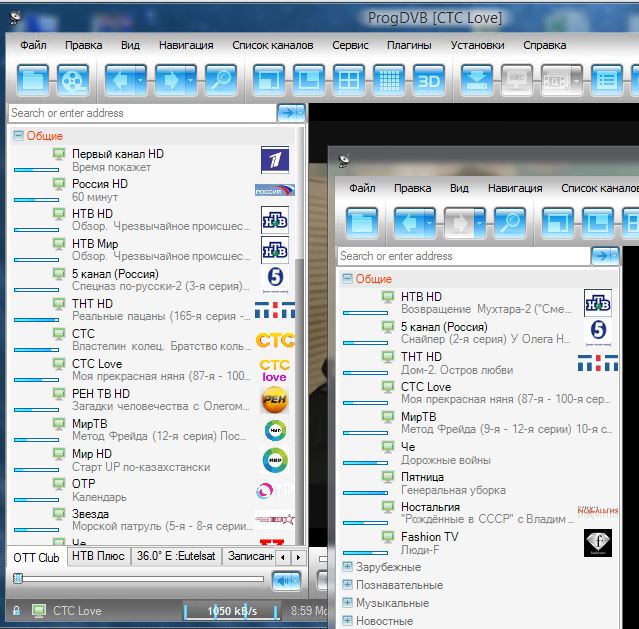The image size is (639, 629).
Task: Expand the Музыкальные channel group
Action: click(347, 603)
